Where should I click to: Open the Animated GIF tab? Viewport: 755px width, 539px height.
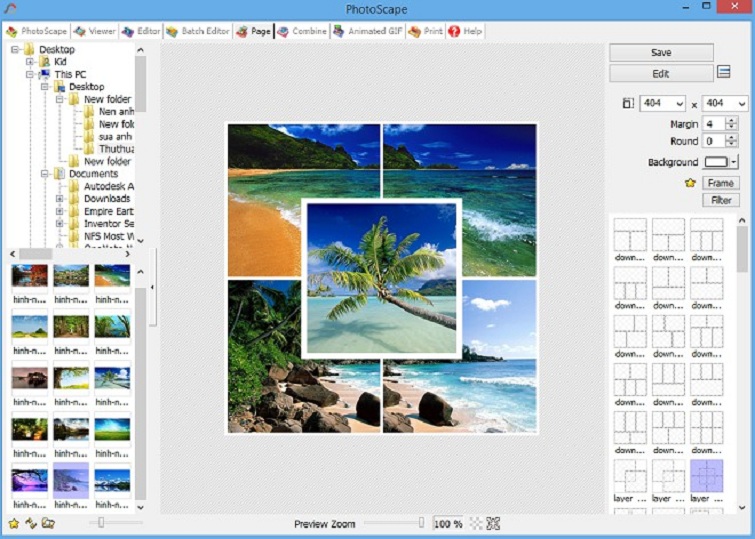(x=367, y=31)
